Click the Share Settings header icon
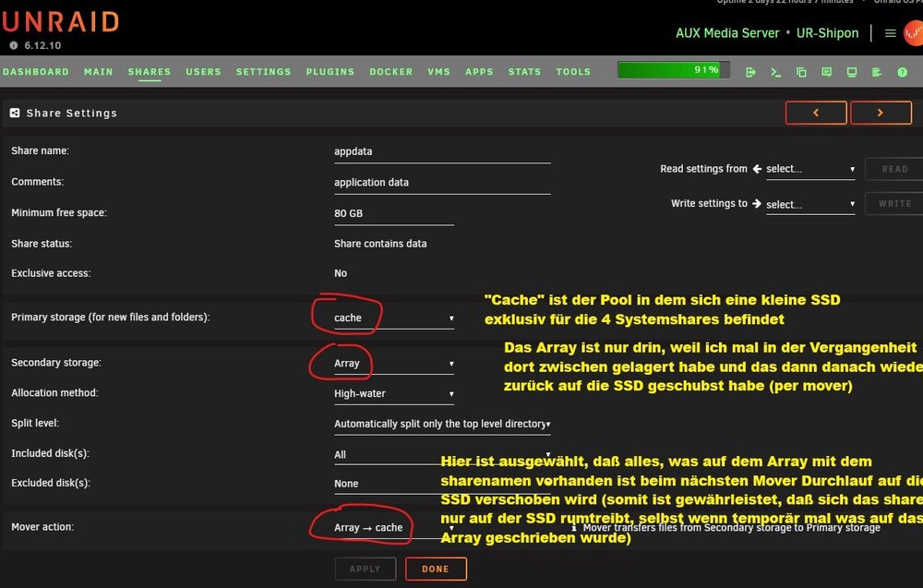This screenshot has width=923, height=588. point(15,113)
